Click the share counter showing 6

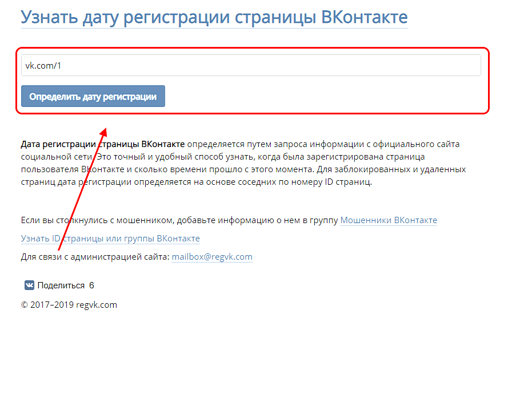click(91, 285)
